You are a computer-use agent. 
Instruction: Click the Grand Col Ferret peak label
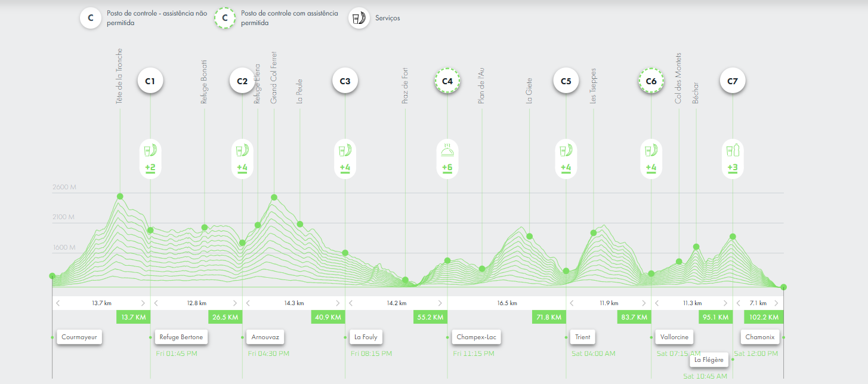point(274,78)
